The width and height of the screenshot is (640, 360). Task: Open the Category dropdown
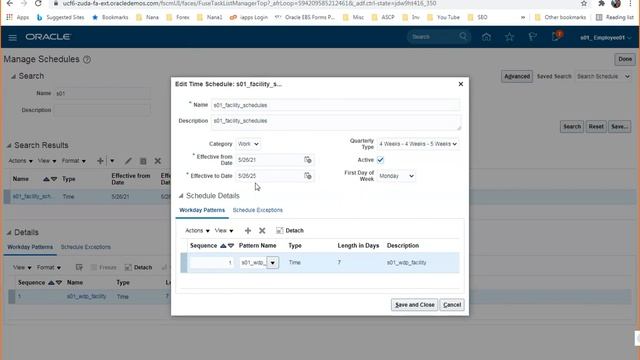[x=248, y=144]
